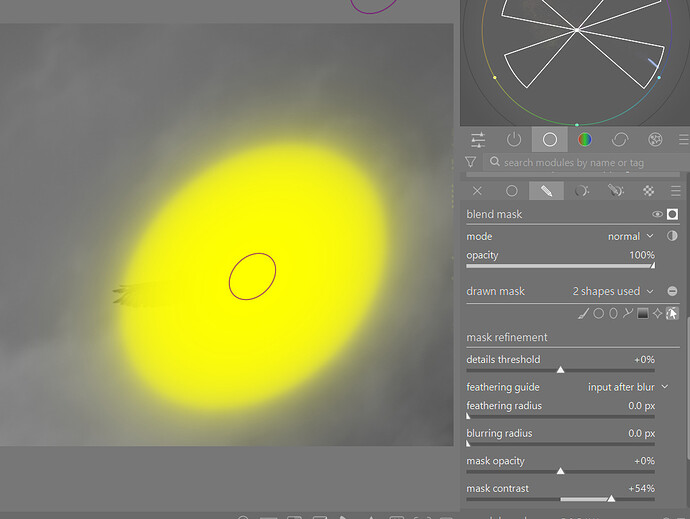This screenshot has width=690, height=519.
Task: Focus the search modules by name field
Action: [x=587, y=162]
